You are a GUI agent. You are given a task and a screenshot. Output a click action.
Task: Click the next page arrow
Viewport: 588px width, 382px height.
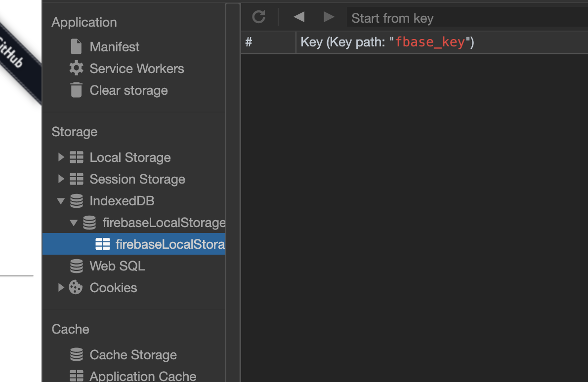point(329,16)
